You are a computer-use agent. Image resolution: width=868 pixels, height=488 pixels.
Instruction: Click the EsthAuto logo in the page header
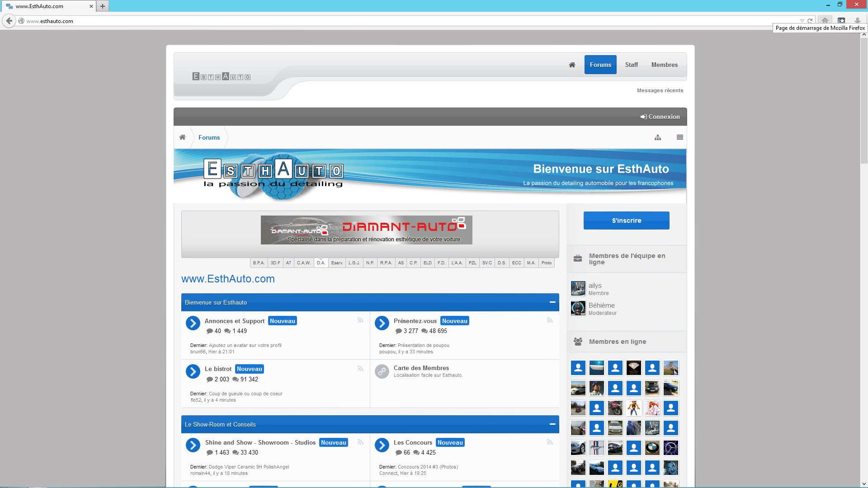[x=222, y=76]
